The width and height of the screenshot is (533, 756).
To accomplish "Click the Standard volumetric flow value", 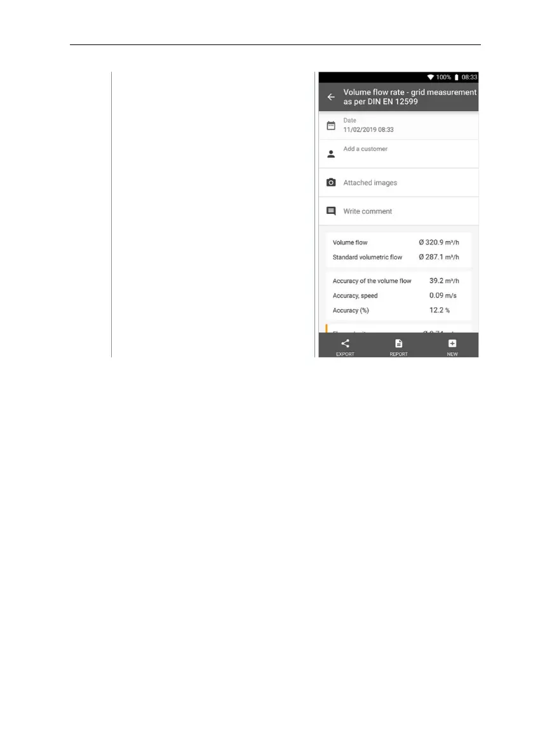I will tap(439, 257).
